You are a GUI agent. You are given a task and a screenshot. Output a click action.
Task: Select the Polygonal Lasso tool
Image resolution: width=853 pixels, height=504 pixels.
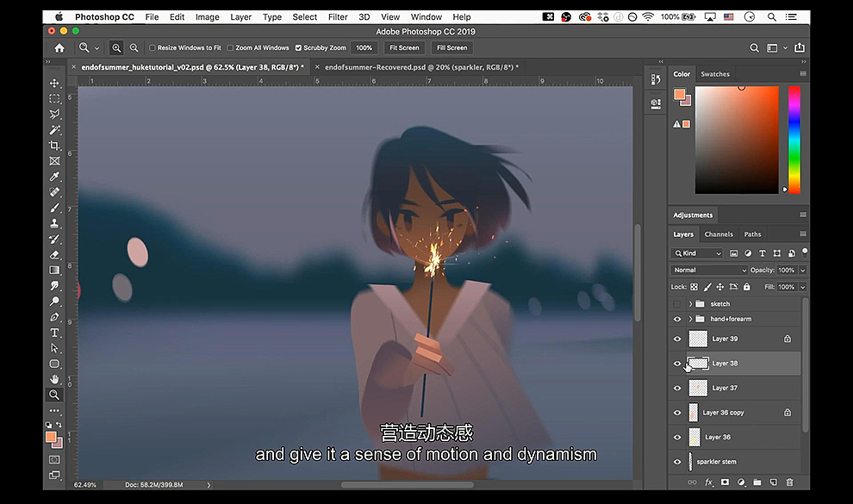point(54,115)
